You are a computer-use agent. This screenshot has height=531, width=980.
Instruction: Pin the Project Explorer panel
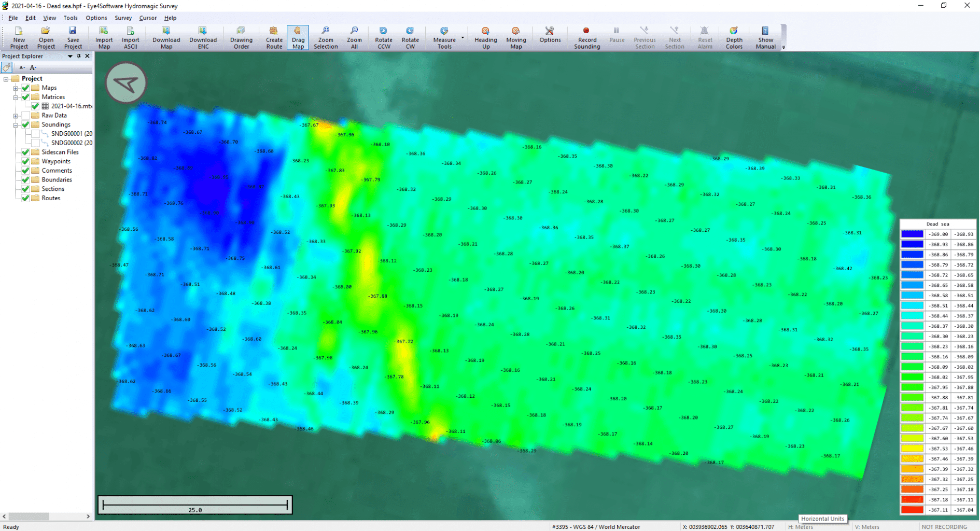pos(79,56)
